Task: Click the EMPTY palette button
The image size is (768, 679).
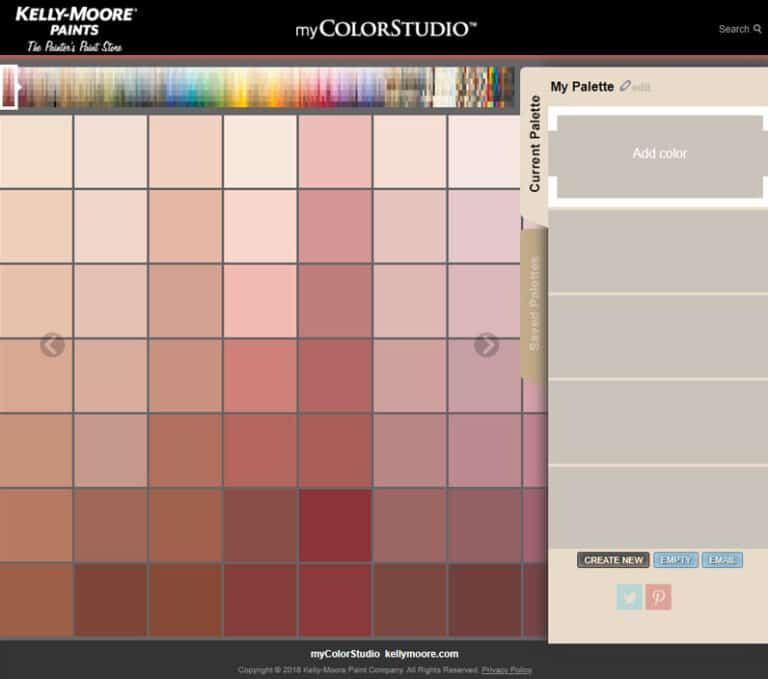Action: pos(675,560)
